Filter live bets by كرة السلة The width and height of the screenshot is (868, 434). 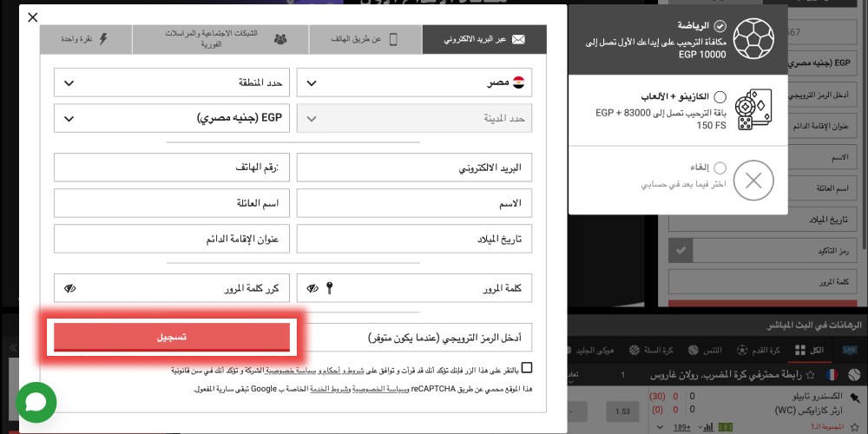pos(651,351)
